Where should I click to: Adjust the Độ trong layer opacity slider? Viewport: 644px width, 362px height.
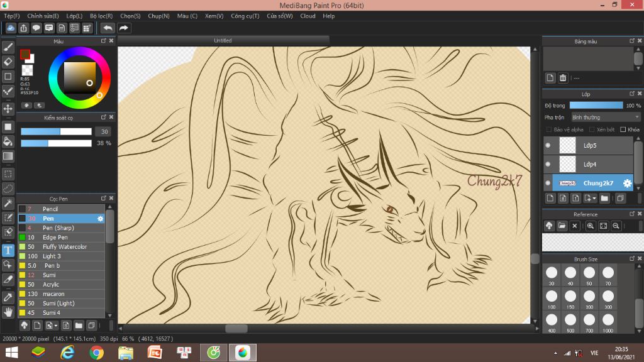596,106
